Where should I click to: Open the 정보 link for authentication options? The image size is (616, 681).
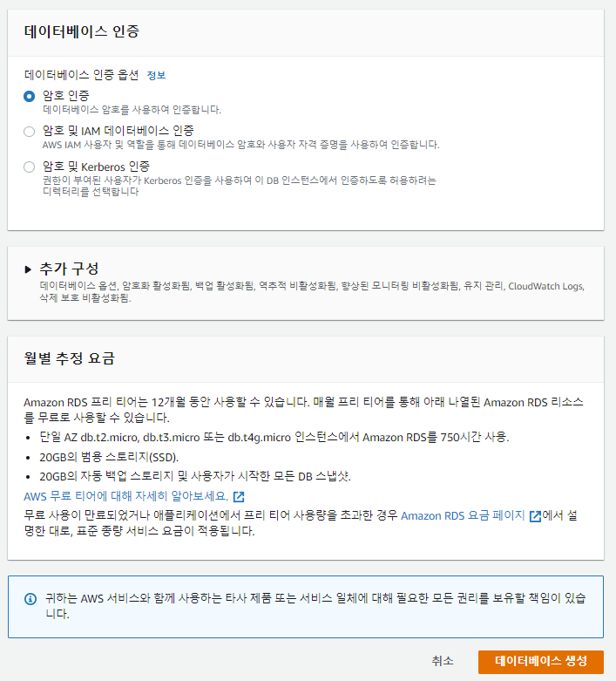(156, 75)
